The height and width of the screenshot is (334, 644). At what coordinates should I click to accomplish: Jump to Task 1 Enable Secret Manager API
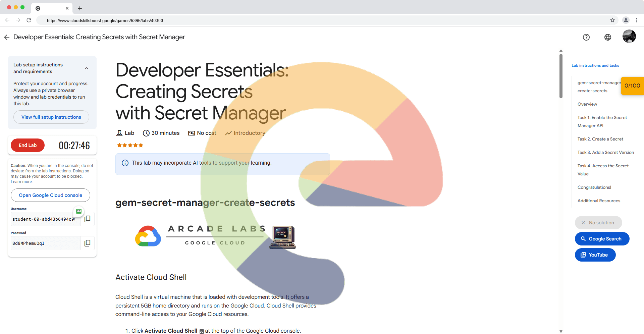click(602, 122)
